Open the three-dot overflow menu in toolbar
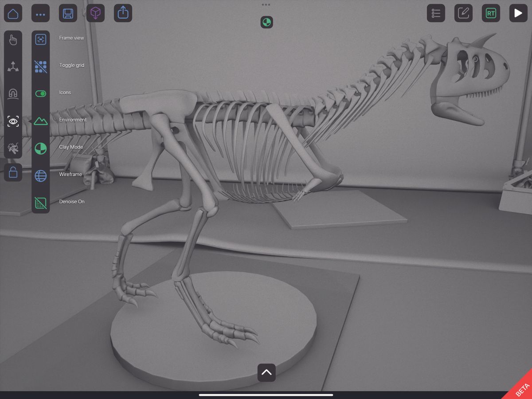Screen dimensions: 532x399 pos(40,13)
